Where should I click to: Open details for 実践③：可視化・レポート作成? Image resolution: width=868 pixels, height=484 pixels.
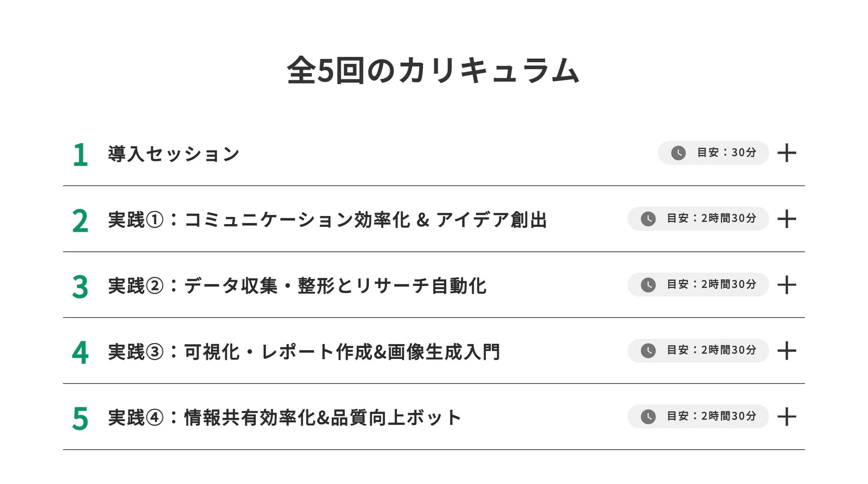pos(788,351)
